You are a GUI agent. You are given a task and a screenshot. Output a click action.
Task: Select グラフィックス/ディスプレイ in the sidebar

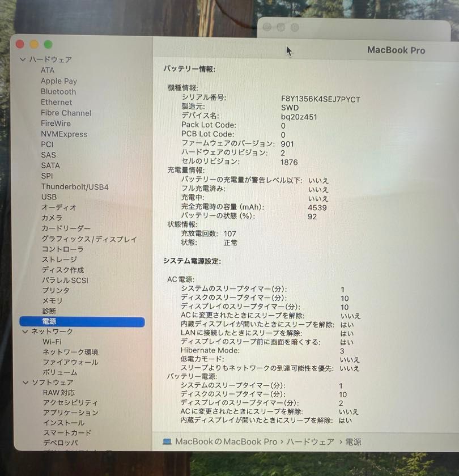tap(90, 239)
